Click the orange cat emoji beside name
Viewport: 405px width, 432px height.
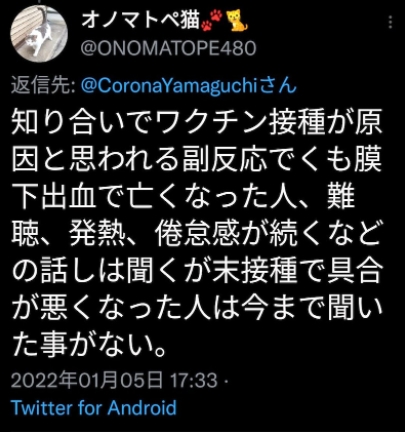(237, 20)
